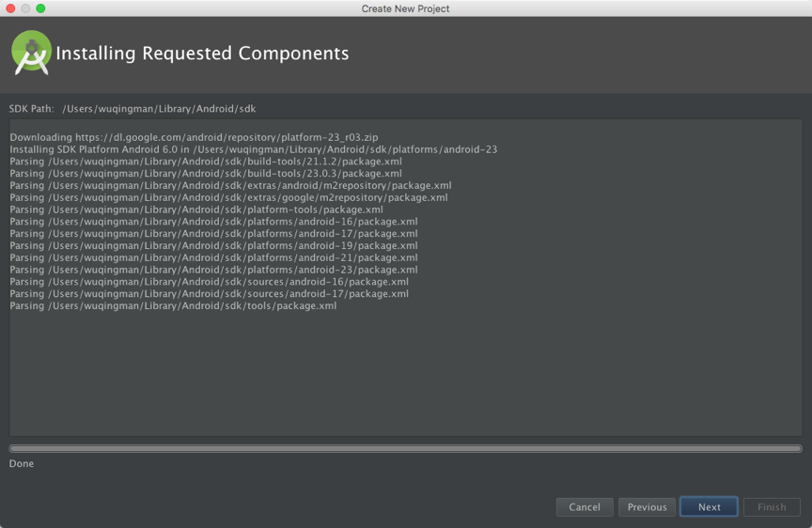
Task: Click the sources/android-16 package.xml log line
Action: (x=209, y=282)
